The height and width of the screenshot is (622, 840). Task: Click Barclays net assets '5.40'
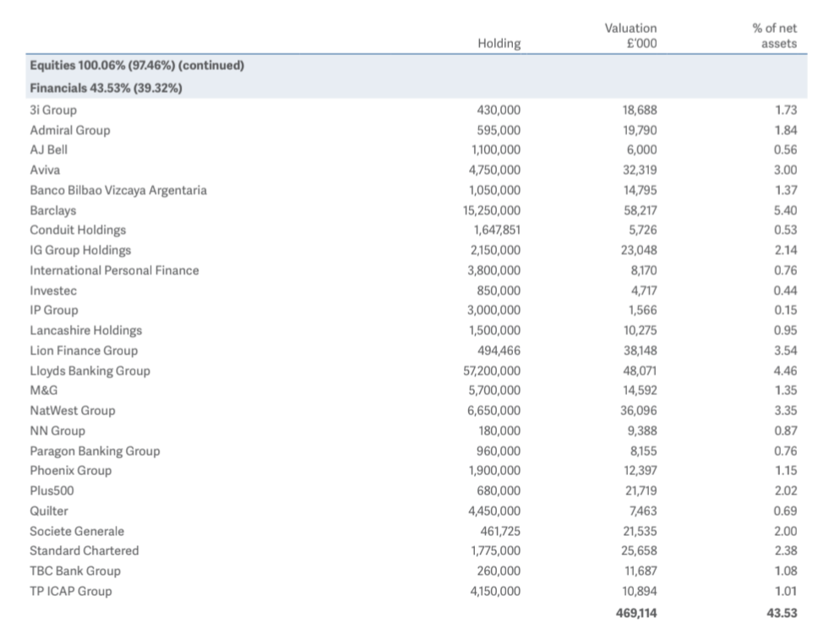pos(785,210)
